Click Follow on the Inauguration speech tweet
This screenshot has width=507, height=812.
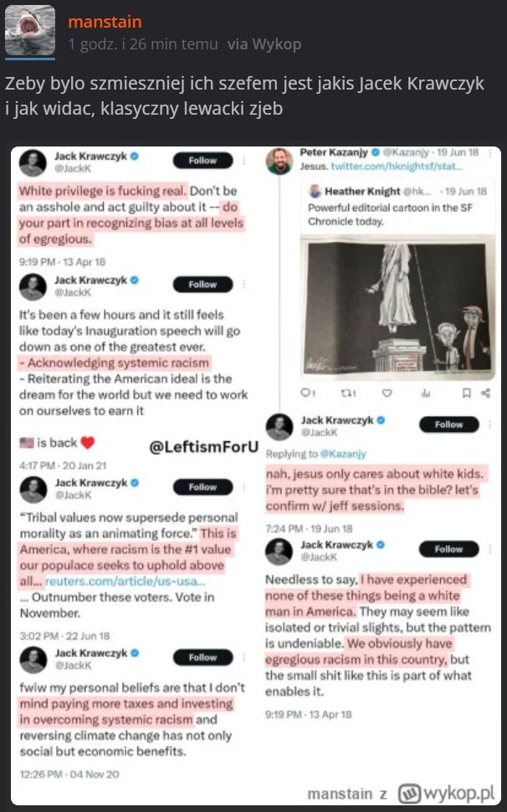[x=202, y=285]
